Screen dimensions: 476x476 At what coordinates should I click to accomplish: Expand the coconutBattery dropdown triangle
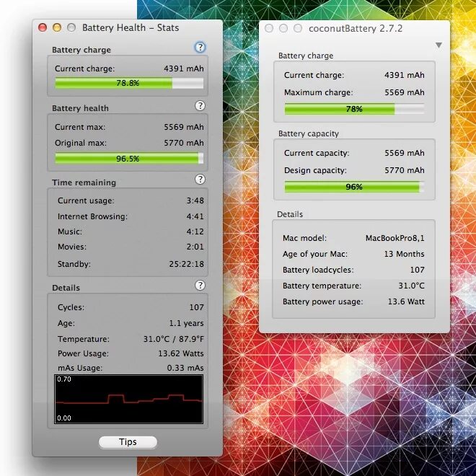438,45
